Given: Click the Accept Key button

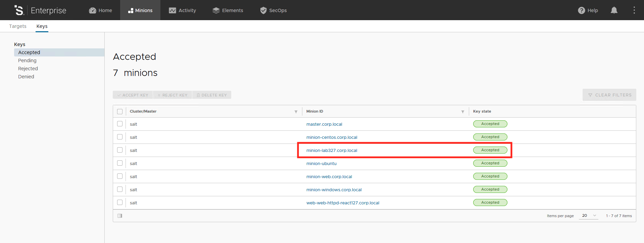Looking at the screenshot, I should pyautogui.click(x=133, y=95).
